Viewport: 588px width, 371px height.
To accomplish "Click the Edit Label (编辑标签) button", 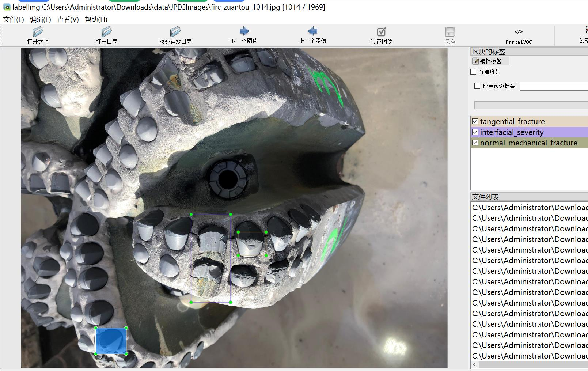I will (490, 61).
